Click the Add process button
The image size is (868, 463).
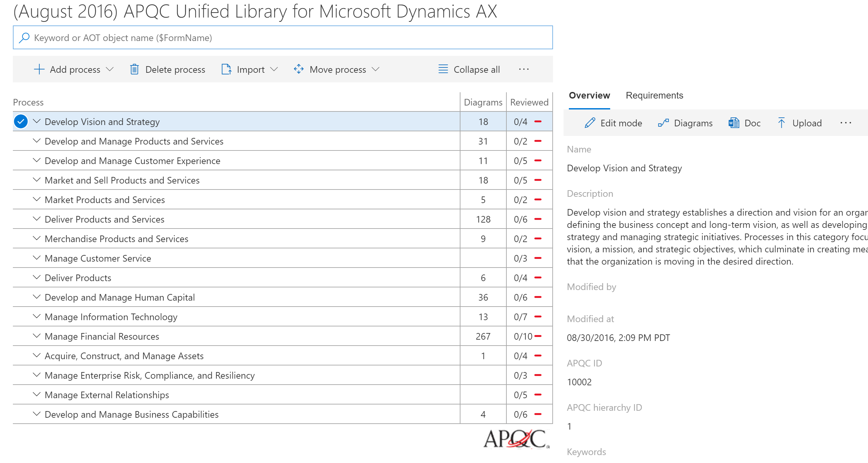pyautogui.click(x=65, y=69)
